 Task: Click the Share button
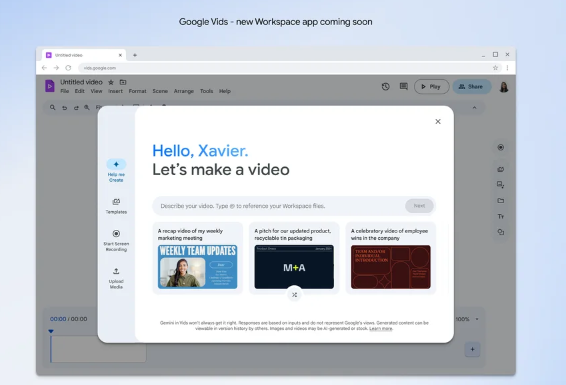(471, 87)
